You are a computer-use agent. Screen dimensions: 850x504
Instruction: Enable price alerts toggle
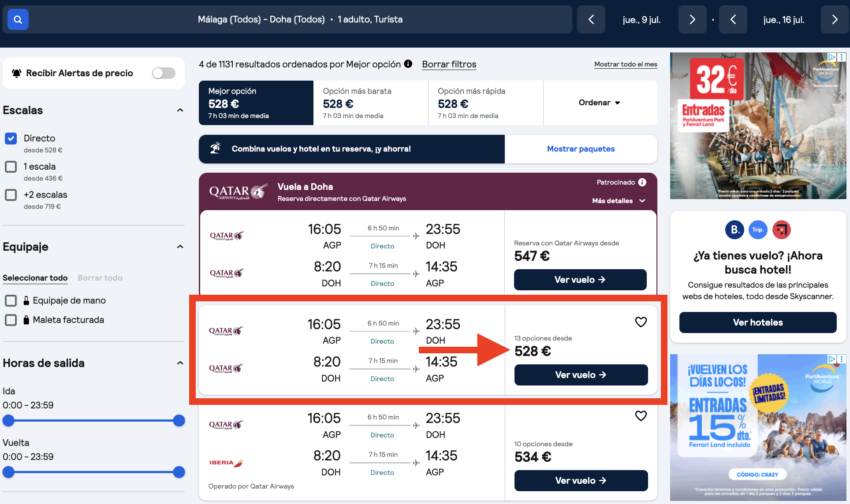tap(164, 73)
